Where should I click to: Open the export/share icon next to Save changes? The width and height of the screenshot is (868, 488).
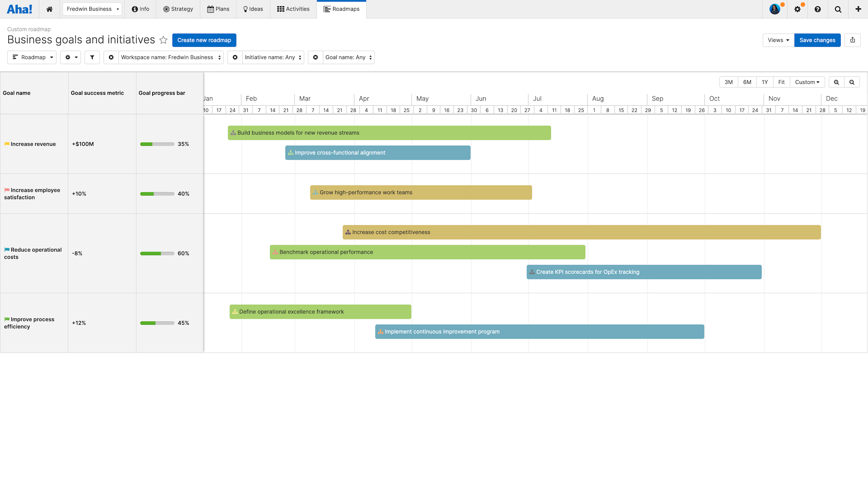(x=852, y=40)
